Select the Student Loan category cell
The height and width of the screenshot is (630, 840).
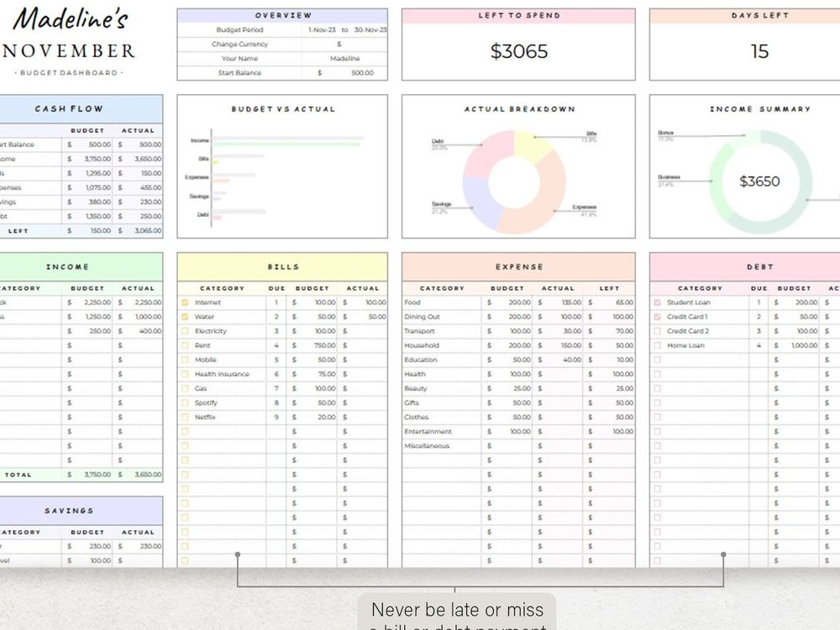(x=706, y=302)
